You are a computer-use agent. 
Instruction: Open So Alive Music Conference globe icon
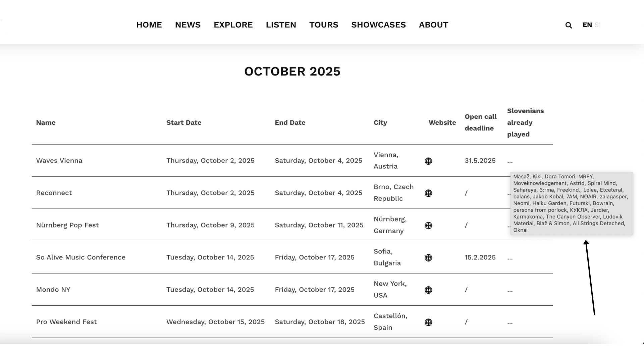tap(428, 258)
